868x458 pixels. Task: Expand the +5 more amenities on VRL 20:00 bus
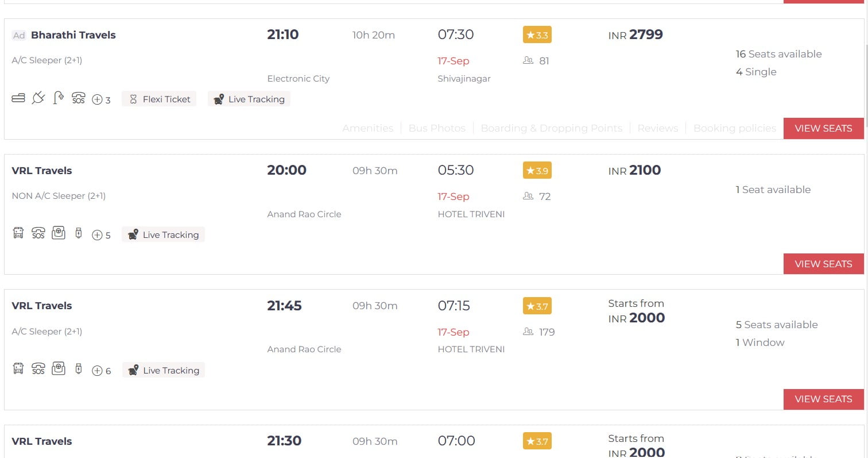[102, 235]
